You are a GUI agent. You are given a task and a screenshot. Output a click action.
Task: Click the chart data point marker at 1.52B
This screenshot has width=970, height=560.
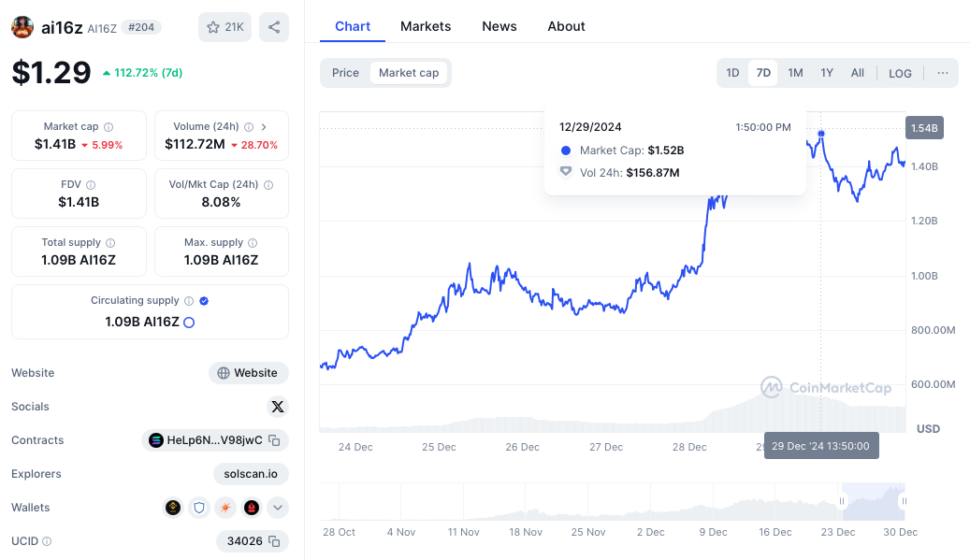pyautogui.click(x=821, y=134)
